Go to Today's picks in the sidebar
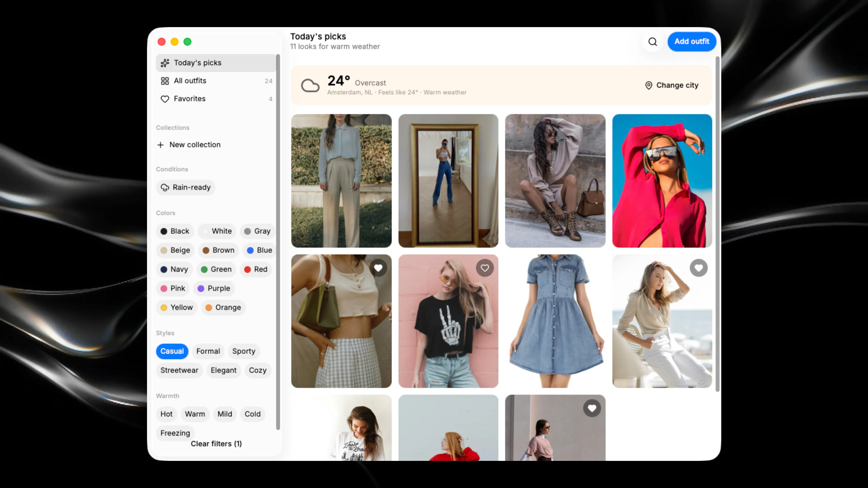Screen dimensions: 868x488 [216, 63]
